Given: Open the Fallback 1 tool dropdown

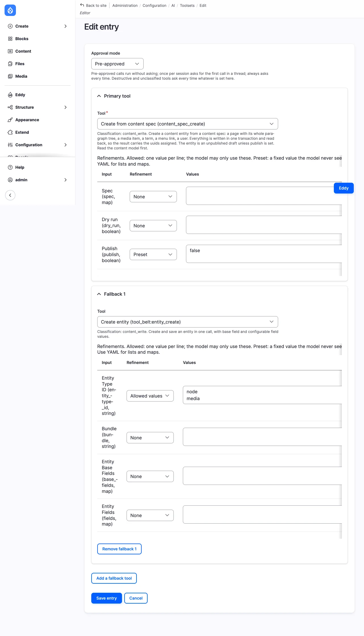Looking at the screenshot, I should click(187, 322).
